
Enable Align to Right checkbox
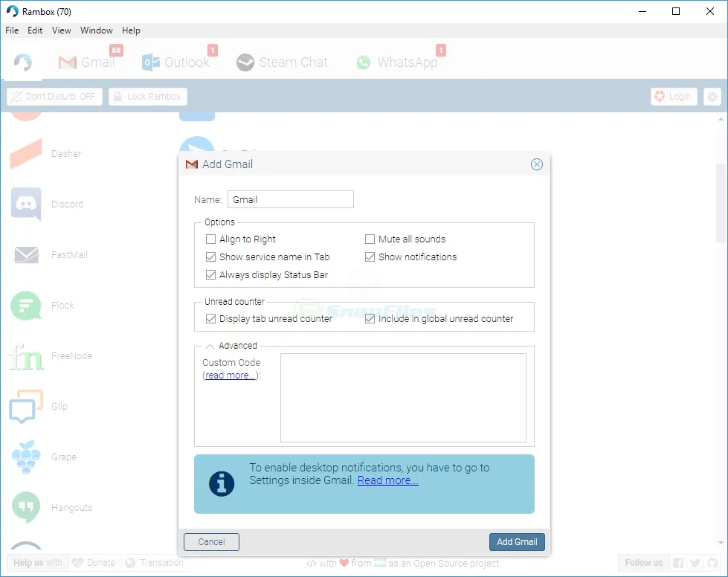tap(210, 239)
